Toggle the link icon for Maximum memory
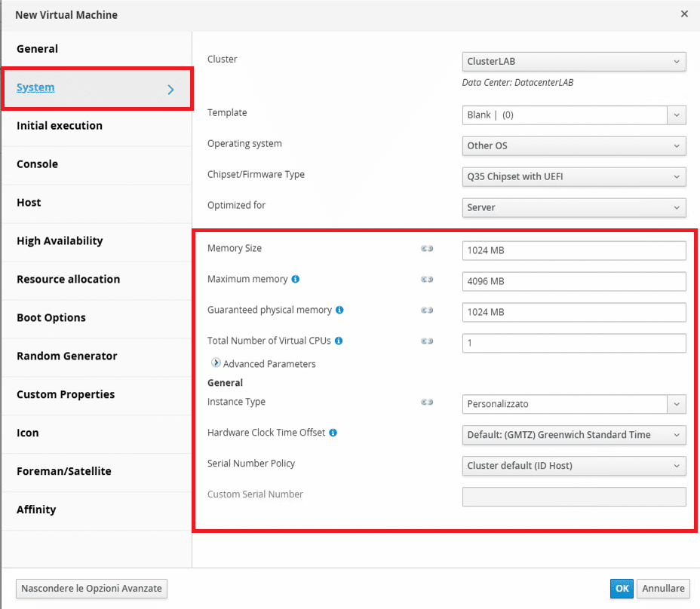The width and height of the screenshot is (700, 609). tap(427, 280)
